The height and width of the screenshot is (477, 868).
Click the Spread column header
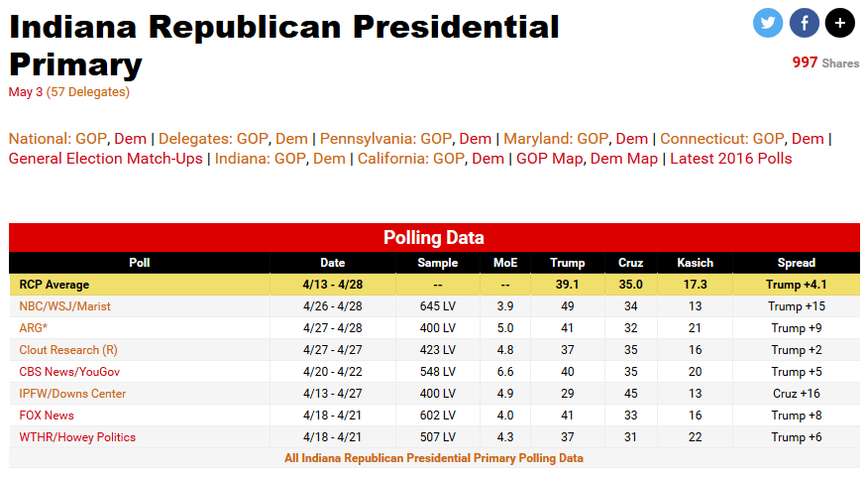coord(796,263)
